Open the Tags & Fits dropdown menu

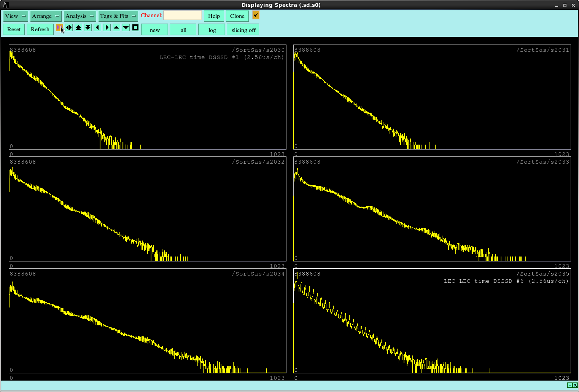click(118, 16)
